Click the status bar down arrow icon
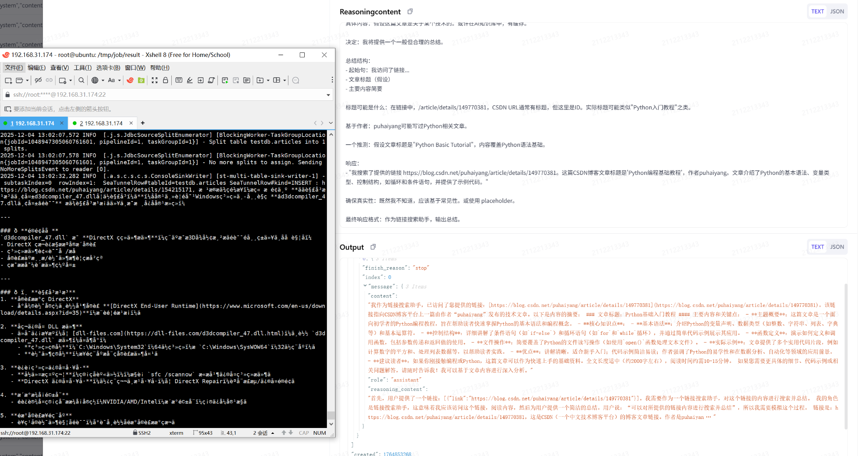This screenshot has height=456, width=868. (291, 433)
